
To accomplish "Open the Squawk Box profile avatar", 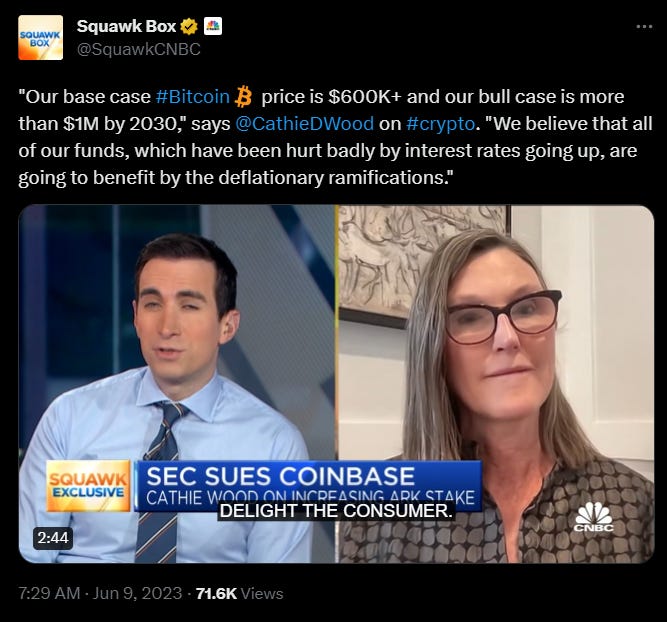I will (x=40, y=37).
